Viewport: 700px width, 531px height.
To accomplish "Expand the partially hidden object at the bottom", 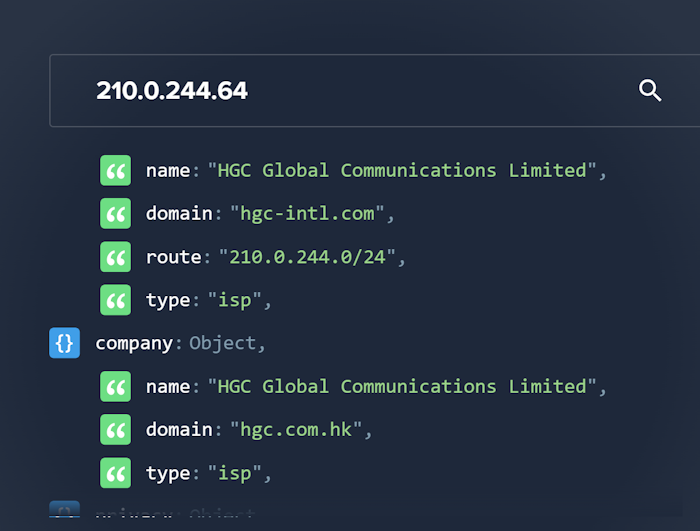I will (64, 514).
